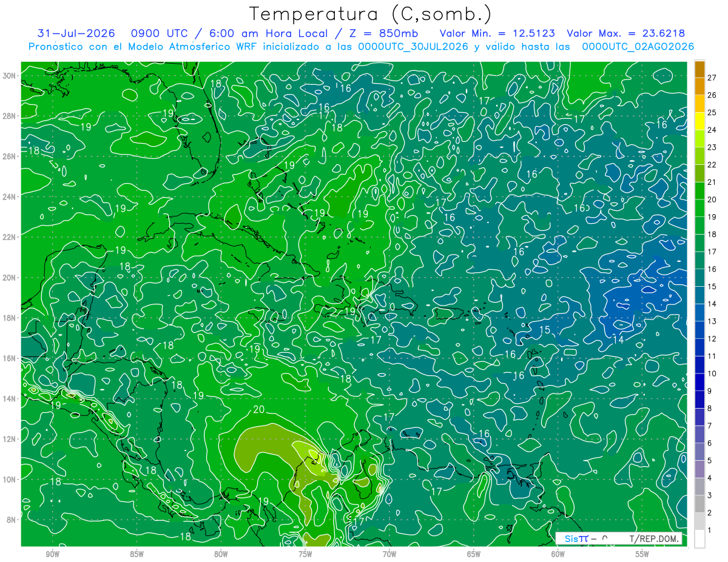The width and height of the screenshot is (728, 562).
Task: Click valid-until stamp '0000UTC_02AGO2026'
Action: tap(638, 47)
